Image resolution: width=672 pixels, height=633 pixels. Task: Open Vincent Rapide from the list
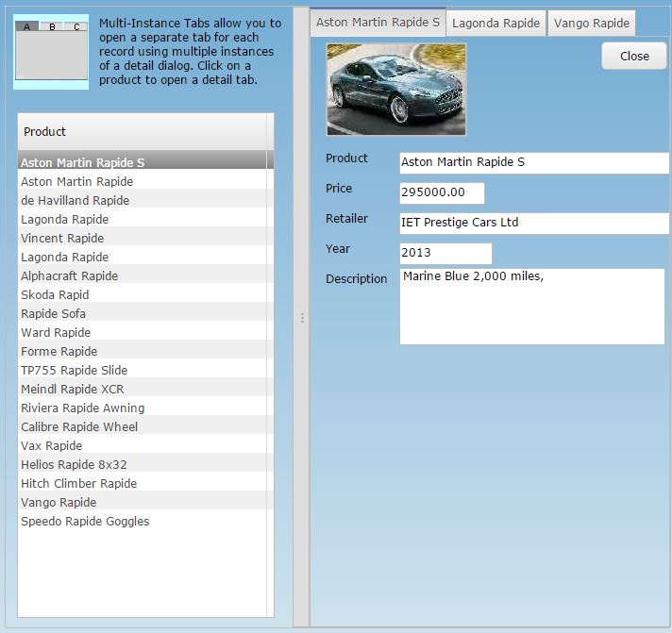click(62, 238)
